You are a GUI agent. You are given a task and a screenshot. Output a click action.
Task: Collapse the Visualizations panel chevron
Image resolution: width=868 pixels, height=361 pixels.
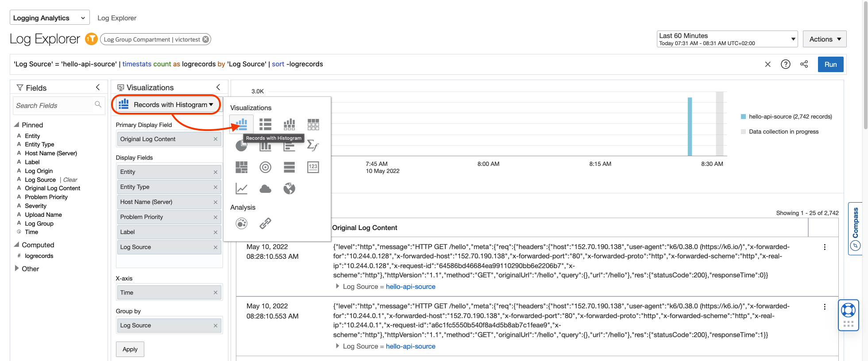(218, 87)
